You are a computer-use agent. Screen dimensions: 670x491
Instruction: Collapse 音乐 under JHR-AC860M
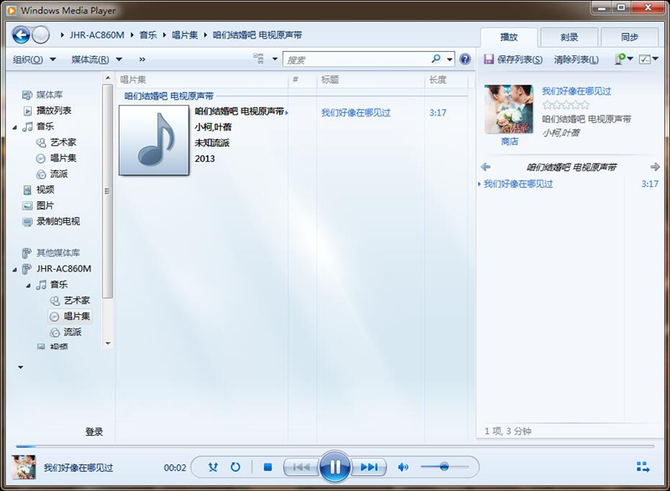(29, 285)
